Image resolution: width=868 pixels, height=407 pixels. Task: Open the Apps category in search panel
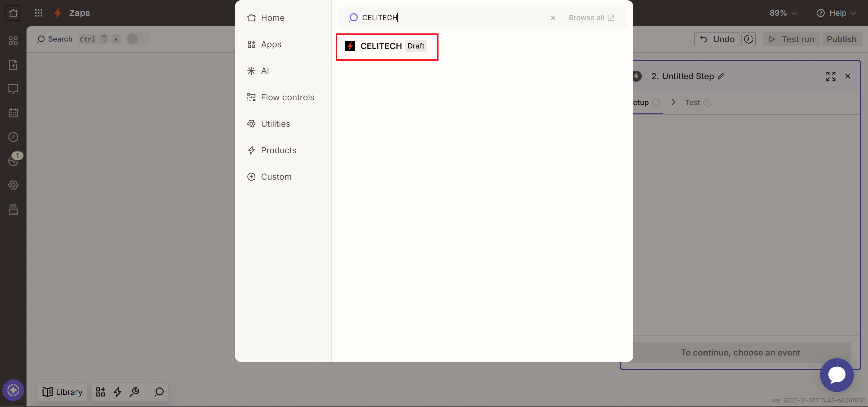tap(271, 44)
